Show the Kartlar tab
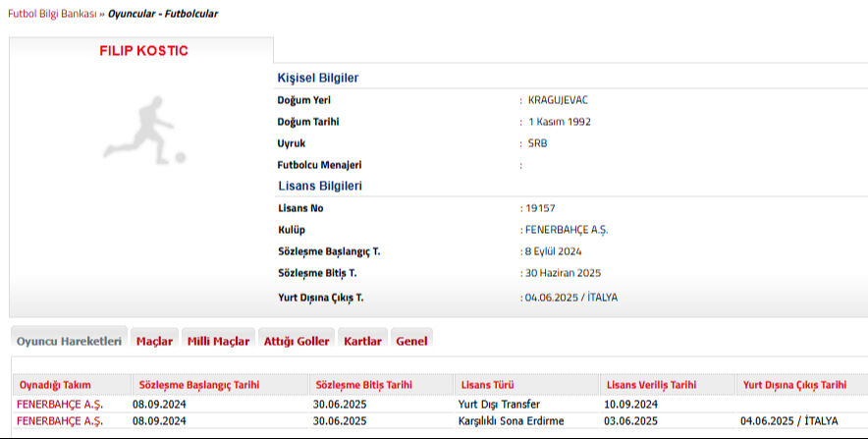The width and height of the screenshot is (868, 439). pos(362,341)
